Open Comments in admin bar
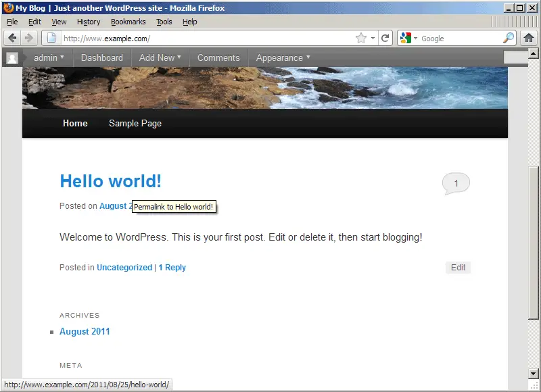The width and height of the screenshot is (541, 392). [x=218, y=57]
